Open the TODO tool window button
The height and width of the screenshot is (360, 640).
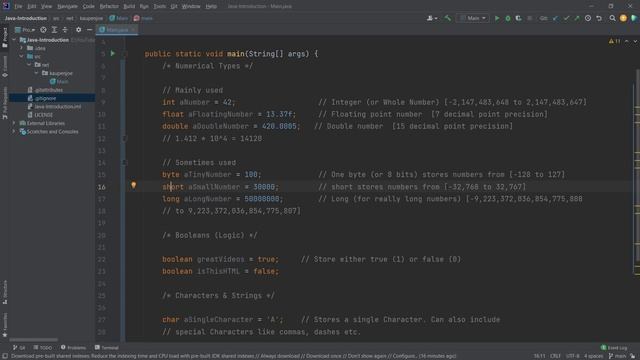[x=43, y=348]
